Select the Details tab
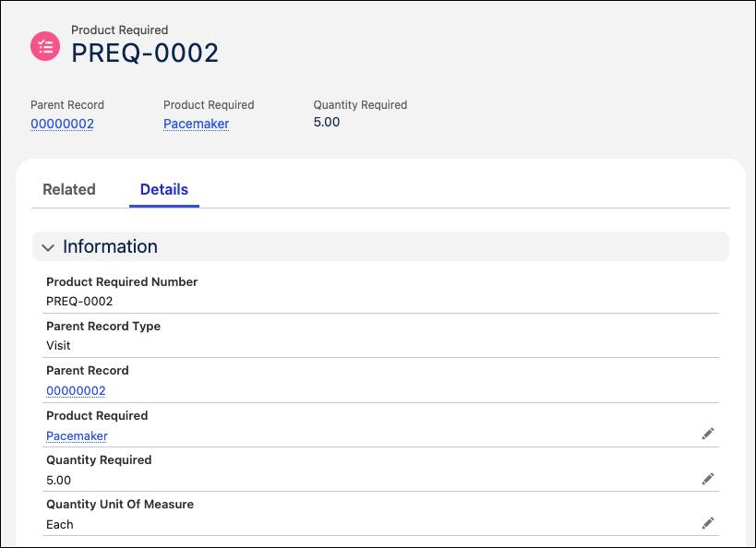 163,189
